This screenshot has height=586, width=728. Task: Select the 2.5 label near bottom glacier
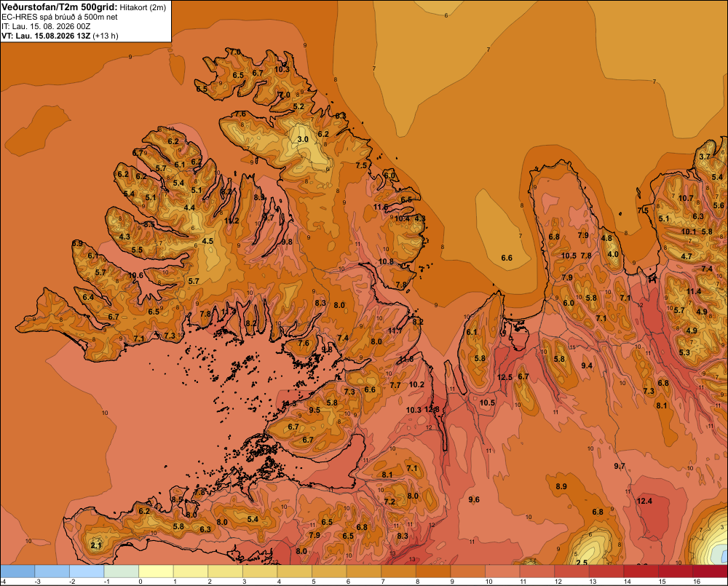[581, 562]
